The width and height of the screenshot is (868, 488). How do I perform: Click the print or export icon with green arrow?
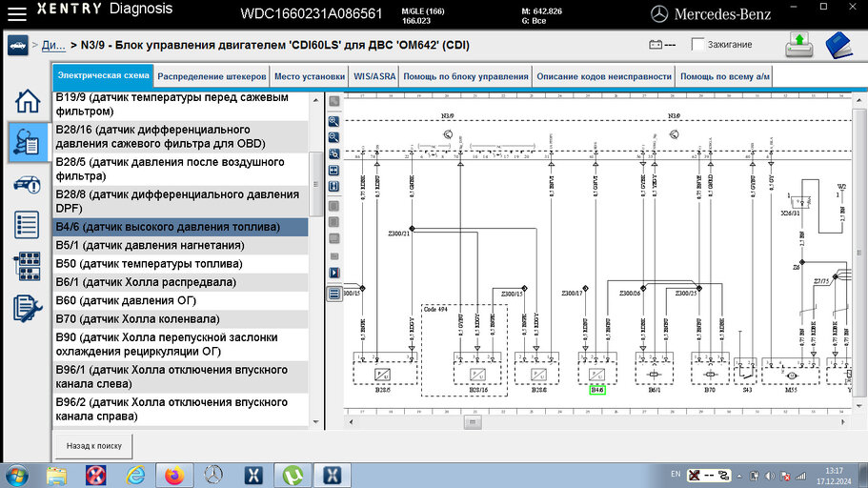pyautogui.click(x=798, y=45)
